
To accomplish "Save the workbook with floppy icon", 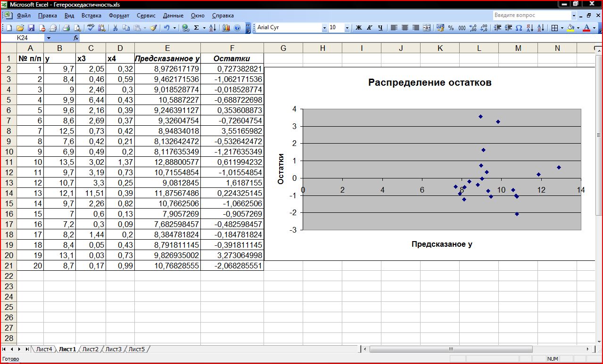I will [x=31, y=28].
